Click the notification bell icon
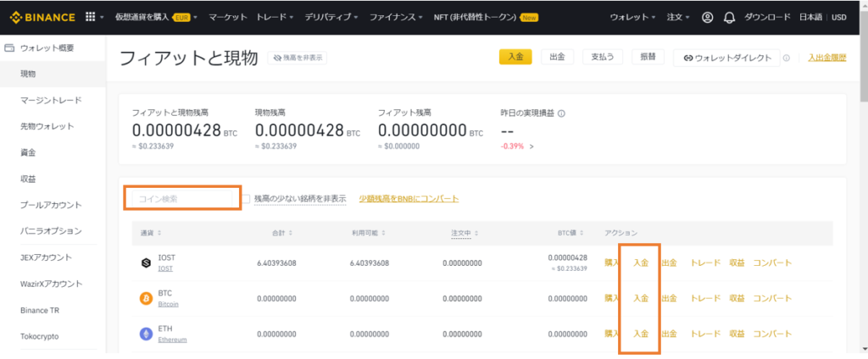868x359 pixels. point(728,17)
